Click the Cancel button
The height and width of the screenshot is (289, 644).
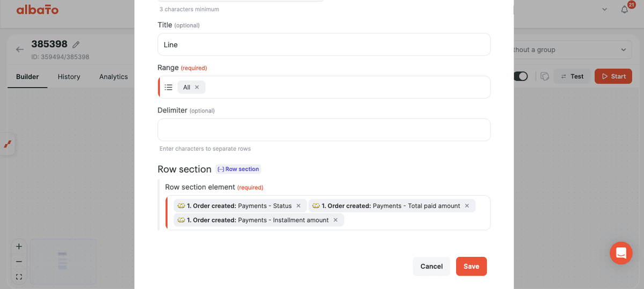(431, 266)
